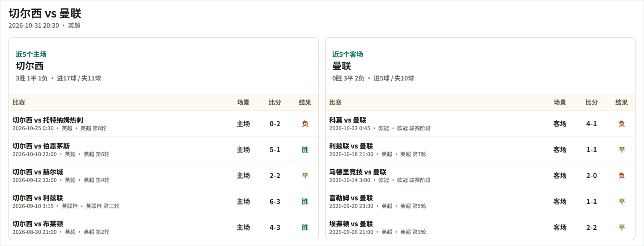Click the page title 切尔西 vs 曼联
Image resolution: width=644 pixels, height=246 pixels.
pos(45,13)
